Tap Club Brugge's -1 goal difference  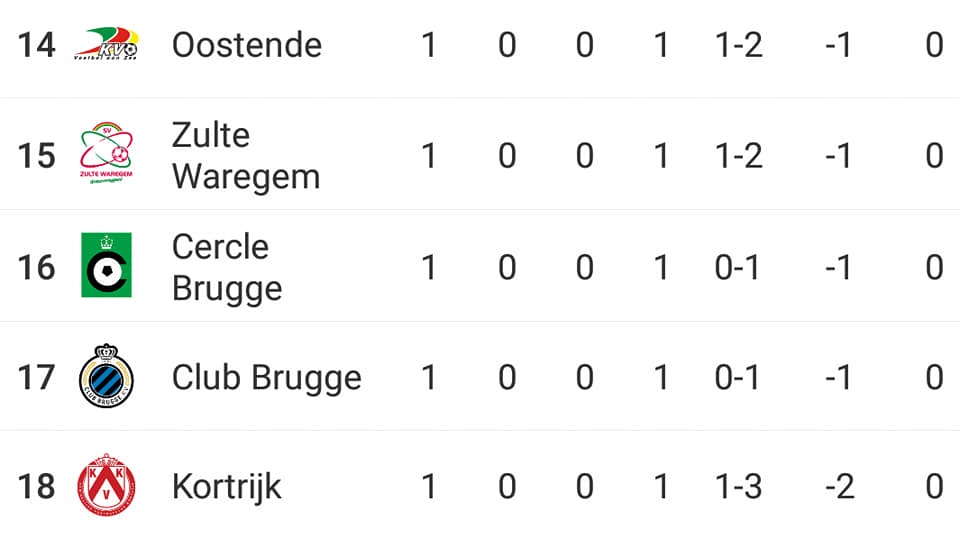(x=838, y=378)
